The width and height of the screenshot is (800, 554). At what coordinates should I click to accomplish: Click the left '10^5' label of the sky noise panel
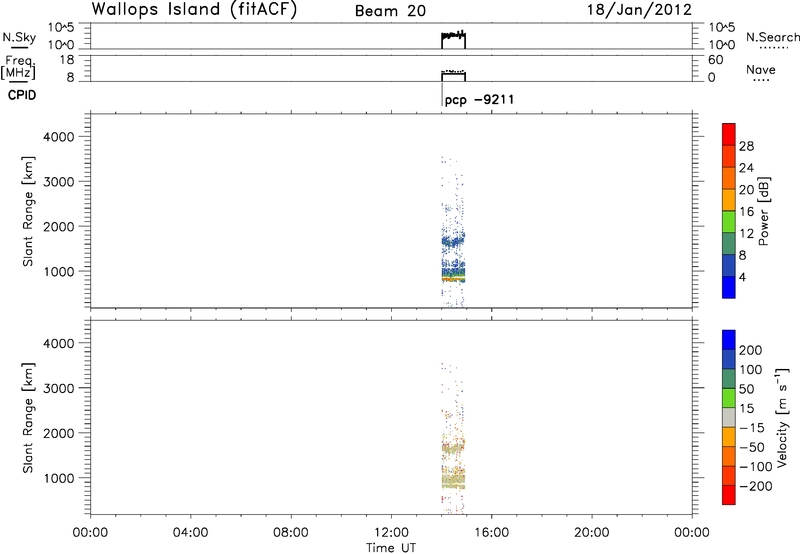click(x=61, y=28)
